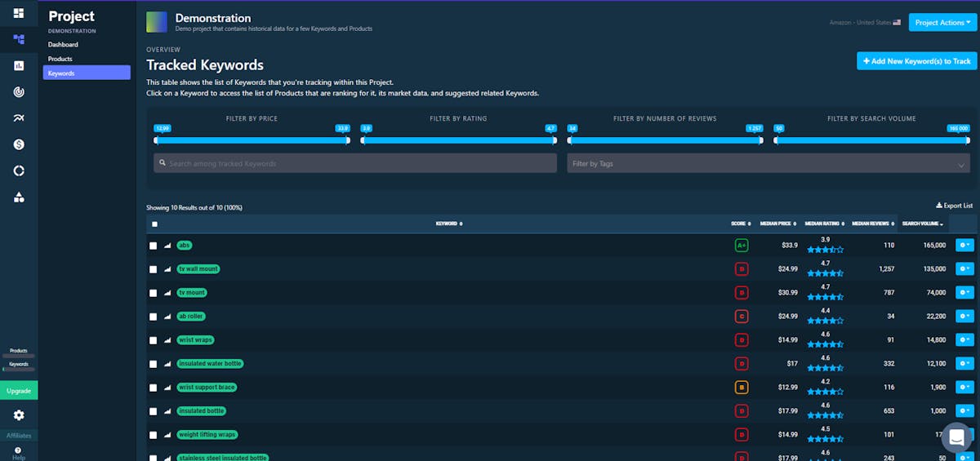Click the A+ score badge for abs
This screenshot has height=461, width=980.
(742, 245)
